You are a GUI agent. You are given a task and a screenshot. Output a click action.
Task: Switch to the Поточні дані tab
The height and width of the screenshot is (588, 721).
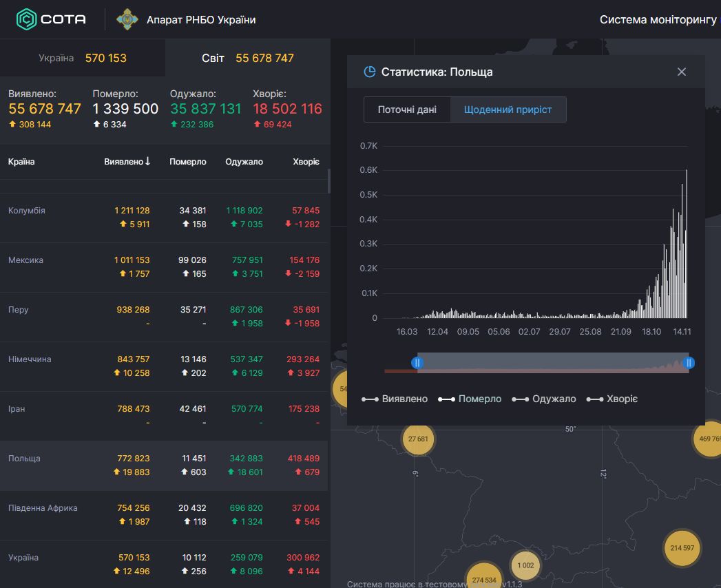[x=407, y=109]
